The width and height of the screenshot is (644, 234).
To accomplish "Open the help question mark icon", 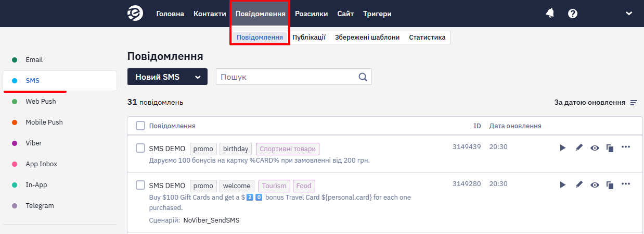I will click(573, 14).
